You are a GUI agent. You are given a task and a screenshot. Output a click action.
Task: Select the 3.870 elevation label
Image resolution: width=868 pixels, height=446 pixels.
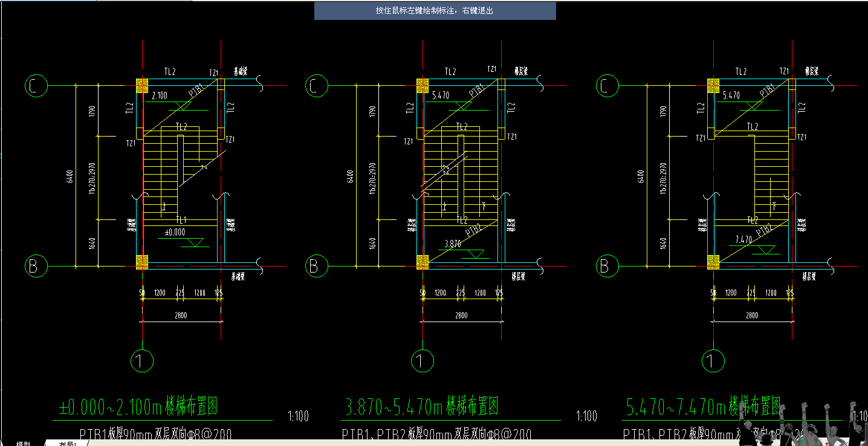click(453, 244)
